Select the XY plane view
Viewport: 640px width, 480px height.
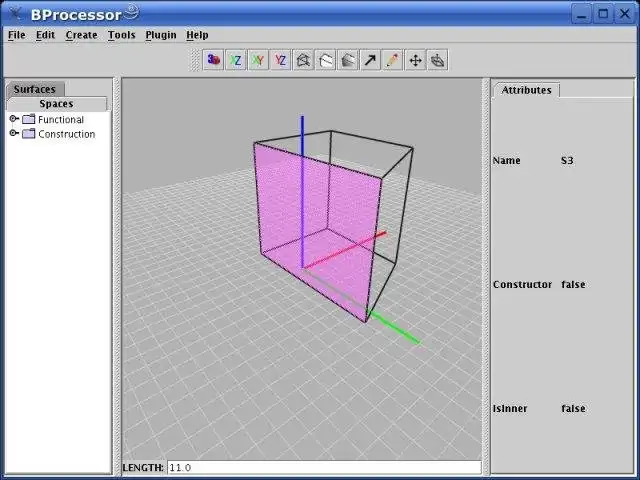click(258, 60)
